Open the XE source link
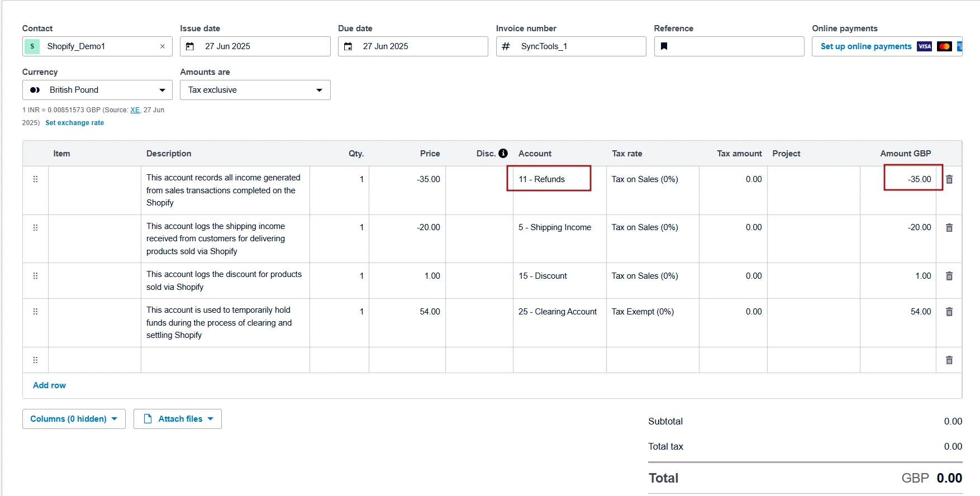Screen dimensions: 980x496 point(135,110)
